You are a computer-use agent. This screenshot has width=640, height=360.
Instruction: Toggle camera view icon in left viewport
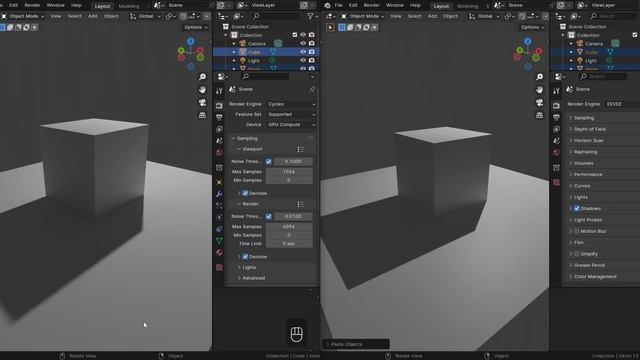click(x=202, y=102)
